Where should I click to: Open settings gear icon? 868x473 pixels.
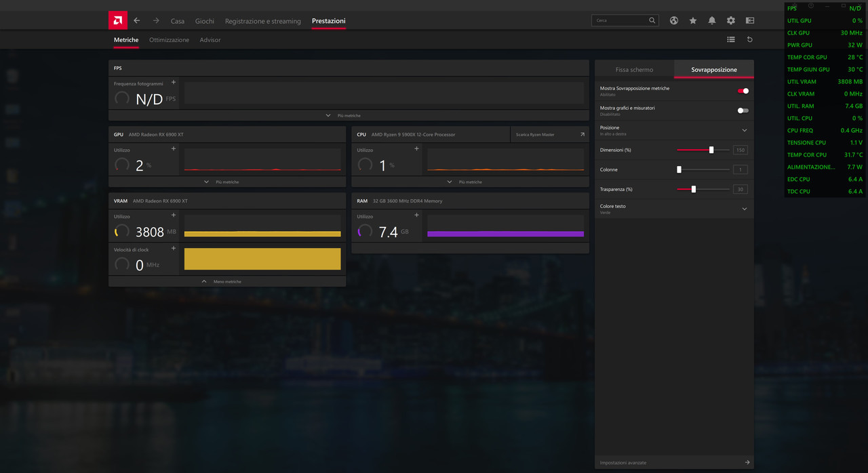coord(731,20)
